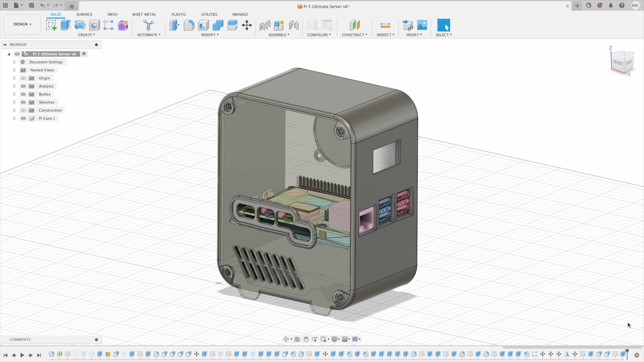Select the Fillet tool in Modify
The height and width of the screenshot is (362, 644).
[189, 25]
